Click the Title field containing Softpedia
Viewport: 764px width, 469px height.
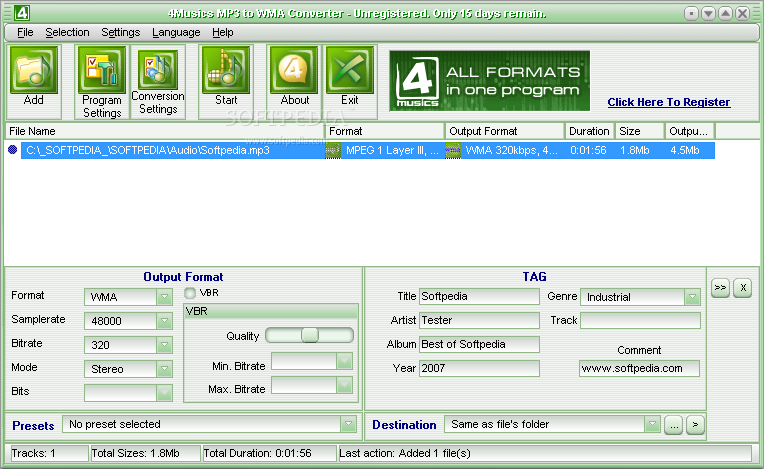pyautogui.click(x=479, y=296)
